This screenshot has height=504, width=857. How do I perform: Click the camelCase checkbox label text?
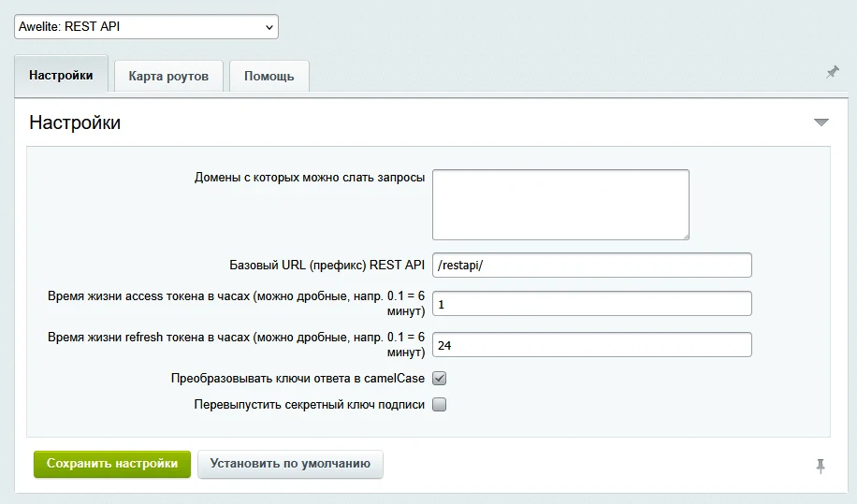(x=298, y=379)
